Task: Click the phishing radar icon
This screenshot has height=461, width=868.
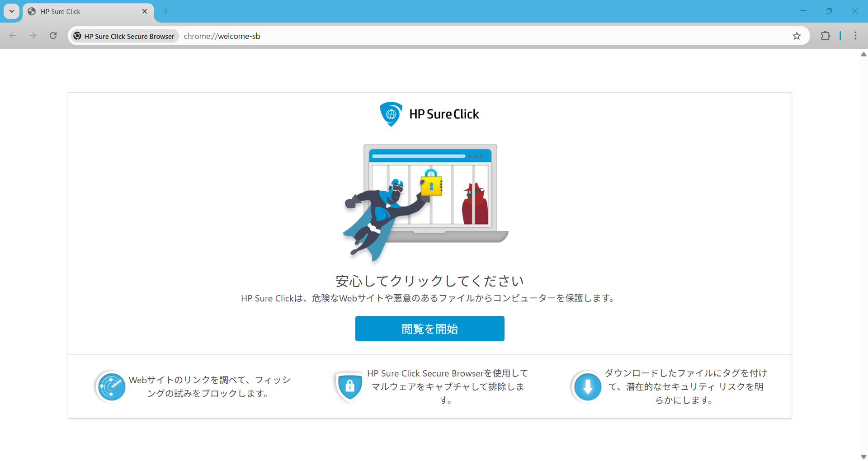Action: pyautogui.click(x=111, y=387)
